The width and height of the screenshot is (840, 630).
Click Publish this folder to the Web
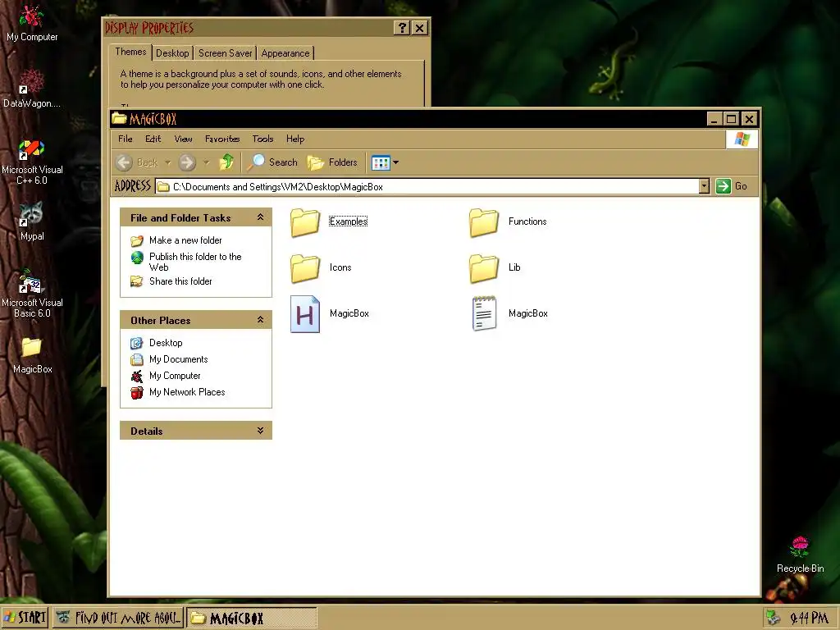click(x=195, y=262)
